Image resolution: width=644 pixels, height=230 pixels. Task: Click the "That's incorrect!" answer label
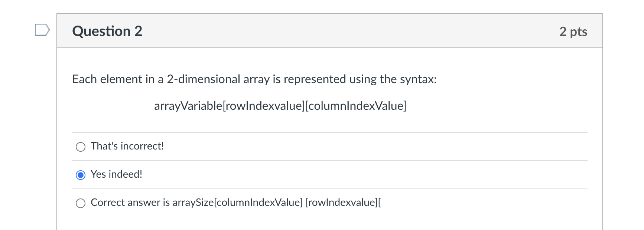click(127, 146)
